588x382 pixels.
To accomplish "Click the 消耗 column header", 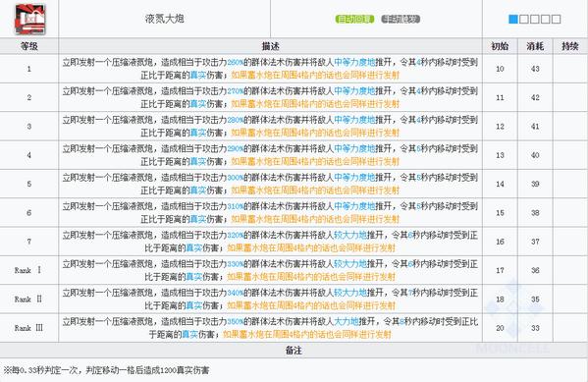I will 535,46.
